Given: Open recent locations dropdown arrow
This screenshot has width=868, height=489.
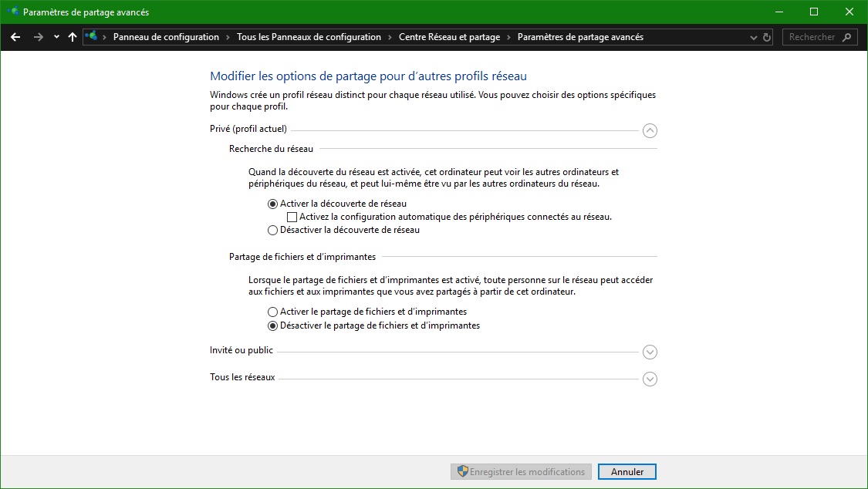Looking at the screenshot, I should (56, 37).
